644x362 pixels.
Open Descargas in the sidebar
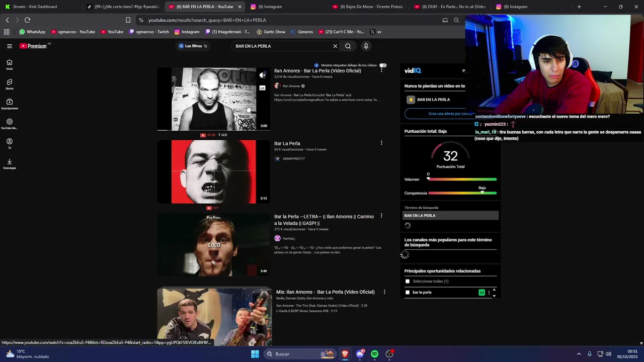pos(10,164)
